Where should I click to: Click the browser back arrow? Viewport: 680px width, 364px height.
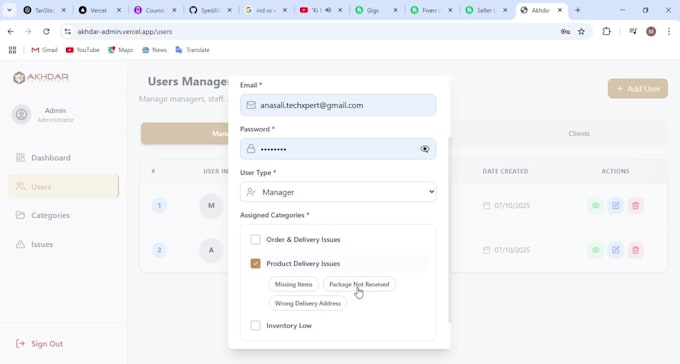[x=11, y=31]
